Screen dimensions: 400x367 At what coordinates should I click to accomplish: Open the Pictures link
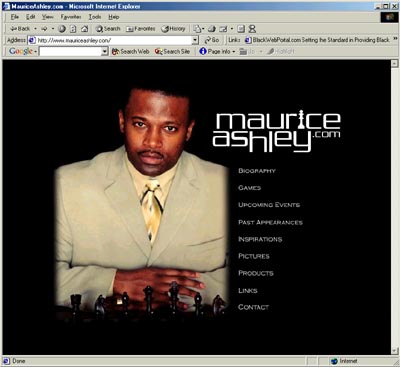tap(254, 256)
